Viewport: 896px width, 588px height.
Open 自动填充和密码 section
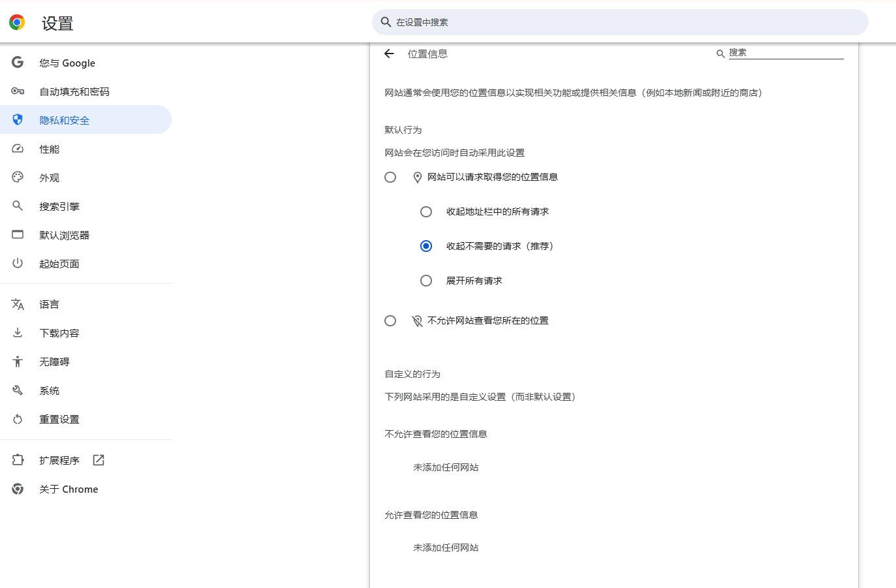(x=85, y=91)
